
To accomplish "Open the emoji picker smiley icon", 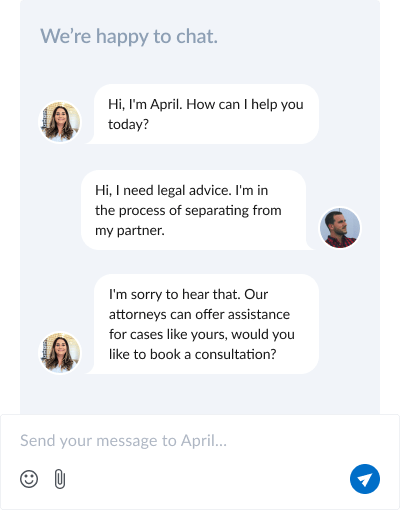I will (29, 479).
